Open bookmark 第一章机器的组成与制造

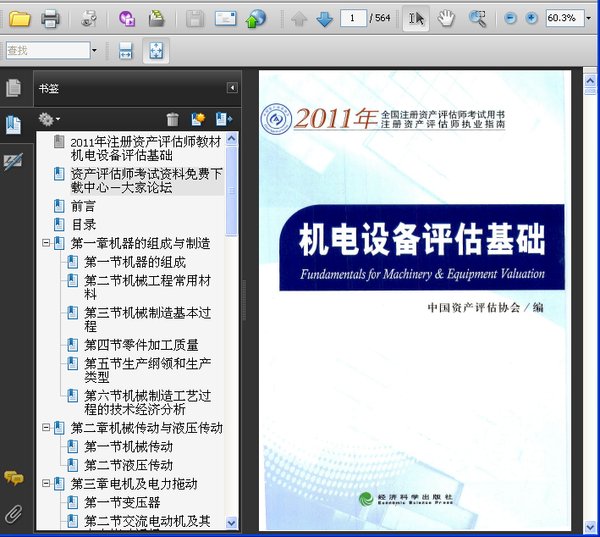pos(140,243)
